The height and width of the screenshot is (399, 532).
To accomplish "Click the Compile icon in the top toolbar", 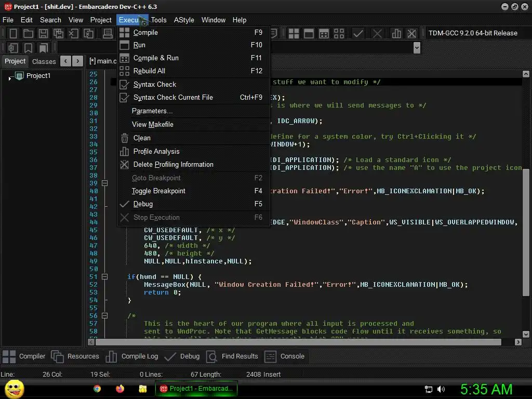I will (x=294, y=33).
